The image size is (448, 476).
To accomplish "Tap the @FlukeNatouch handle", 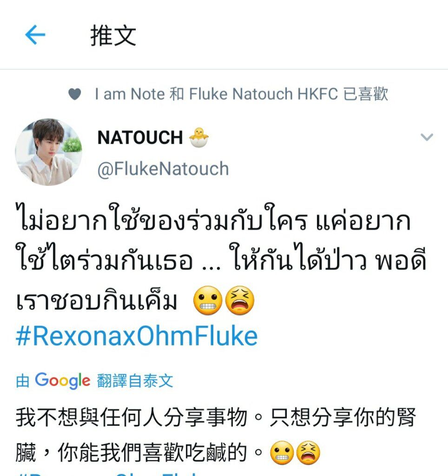I will [163, 169].
